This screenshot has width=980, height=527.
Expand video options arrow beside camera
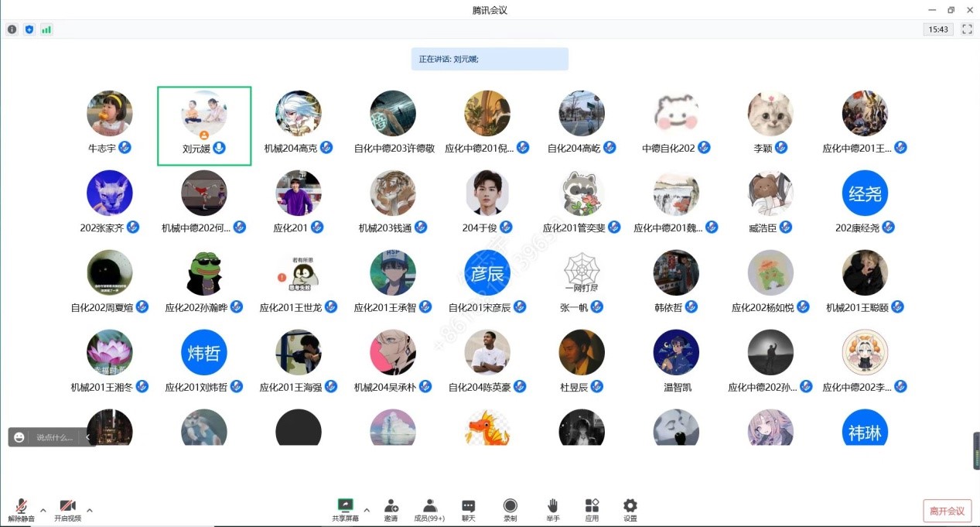click(90, 510)
